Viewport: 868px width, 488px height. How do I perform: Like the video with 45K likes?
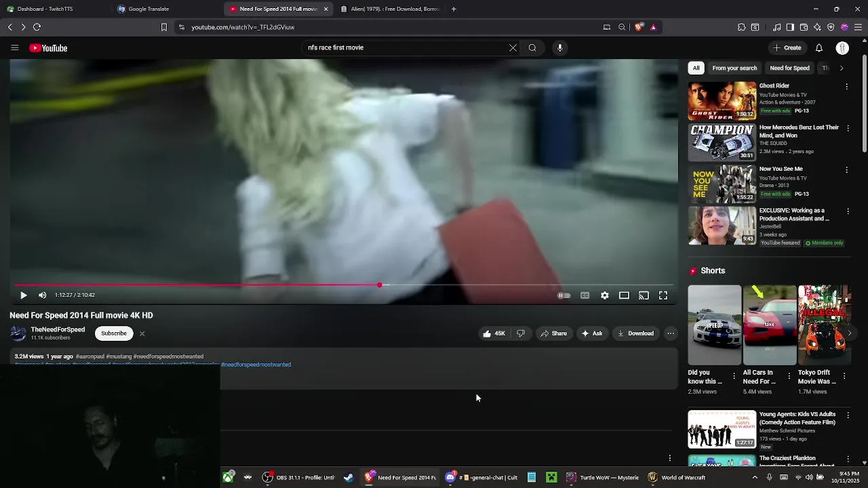[494, 333]
